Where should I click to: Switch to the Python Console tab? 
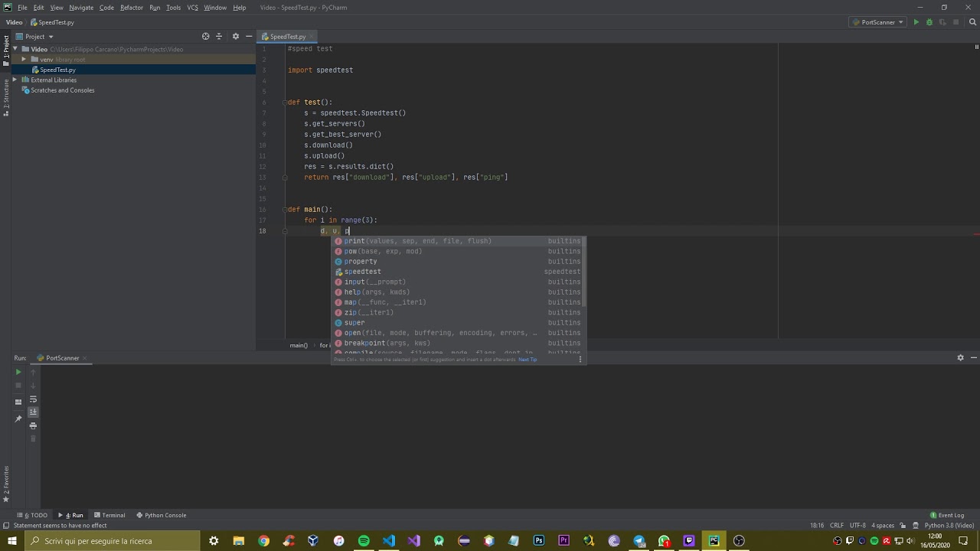pyautogui.click(x=162, y=515)
